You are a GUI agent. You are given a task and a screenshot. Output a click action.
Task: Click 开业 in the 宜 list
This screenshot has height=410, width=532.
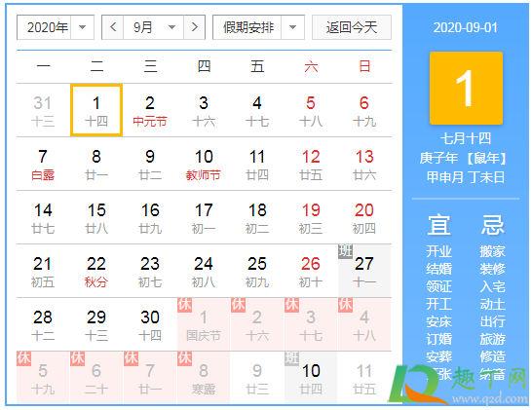(439, 251)
